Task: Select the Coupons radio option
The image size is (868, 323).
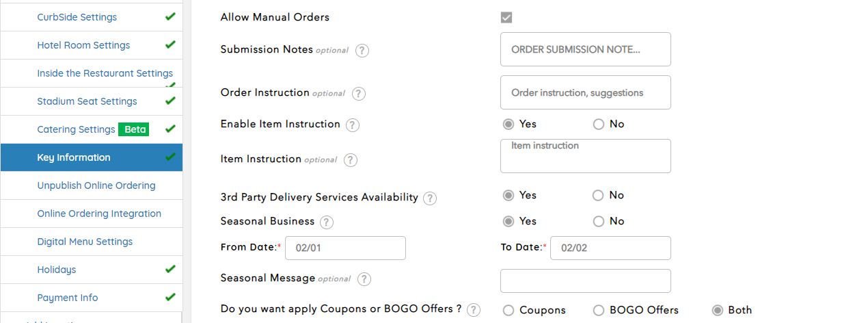Action: pos(508,311)
